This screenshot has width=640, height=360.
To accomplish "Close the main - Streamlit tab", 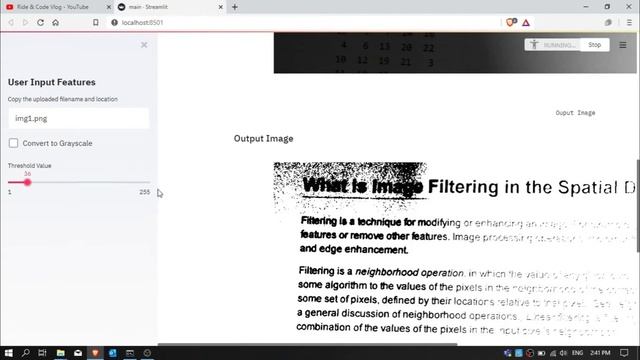I will point(220,7).
